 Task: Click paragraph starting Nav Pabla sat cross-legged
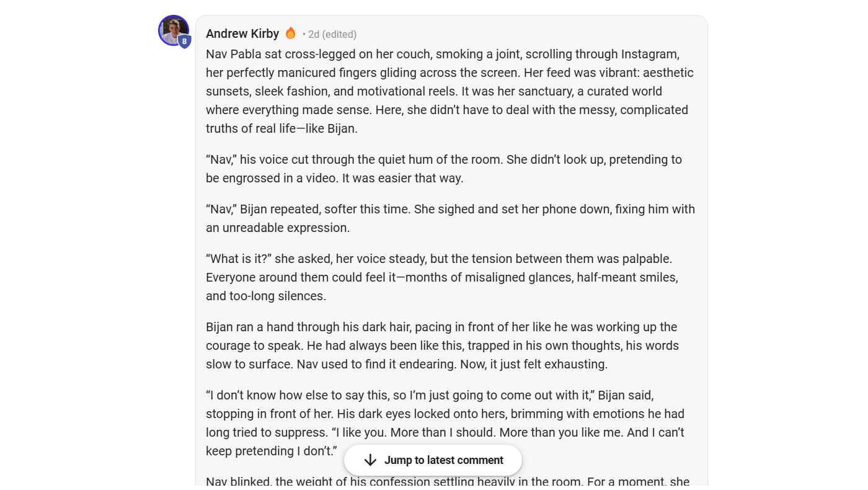click(x=451, y=91)
